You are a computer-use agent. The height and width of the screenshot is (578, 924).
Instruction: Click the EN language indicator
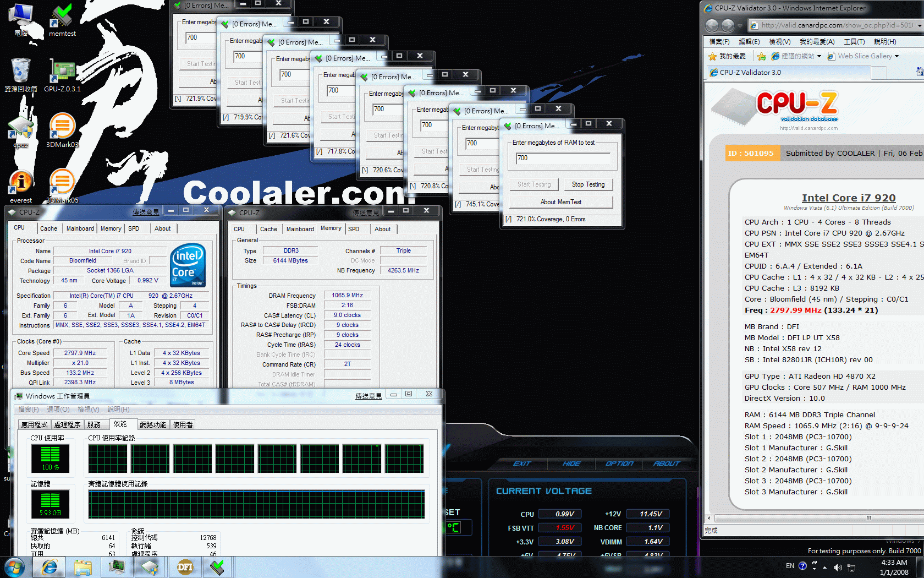tap(790, 566)
